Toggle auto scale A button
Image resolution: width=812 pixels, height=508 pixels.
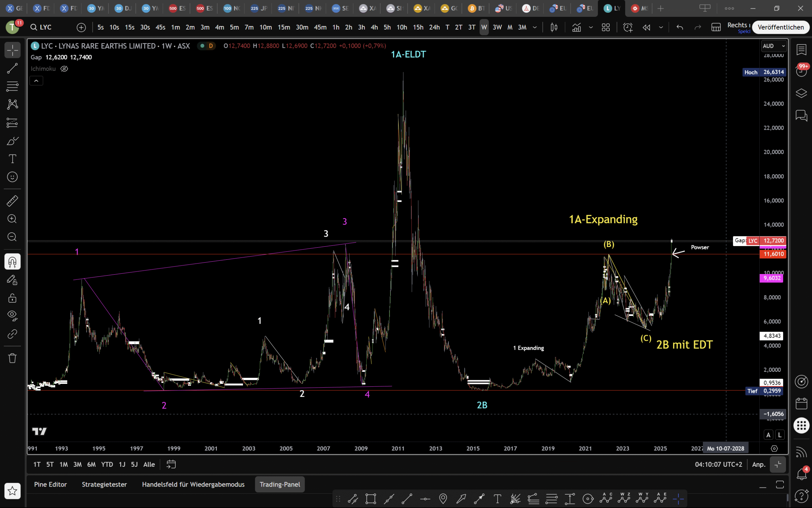[768, 435]
